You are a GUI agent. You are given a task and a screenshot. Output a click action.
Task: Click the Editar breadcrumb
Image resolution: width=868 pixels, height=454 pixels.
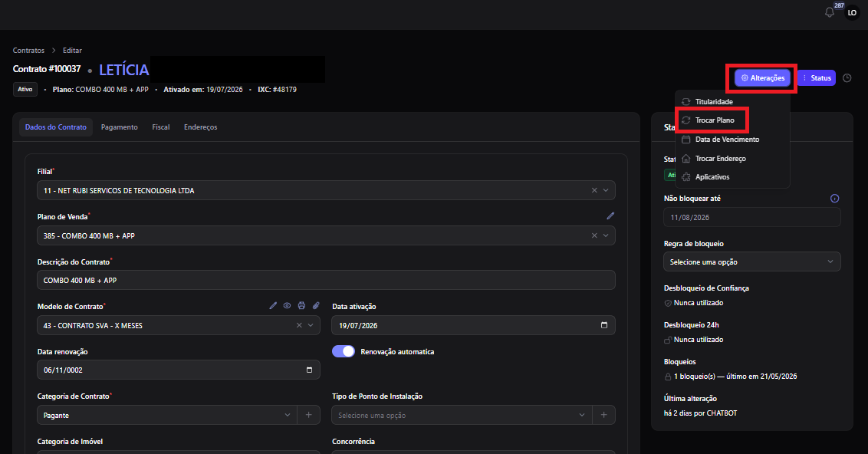point(72,51)
